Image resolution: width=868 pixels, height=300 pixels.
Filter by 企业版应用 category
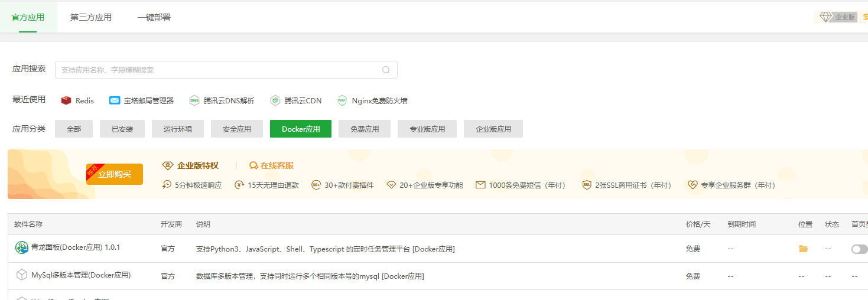click(493, 129)
